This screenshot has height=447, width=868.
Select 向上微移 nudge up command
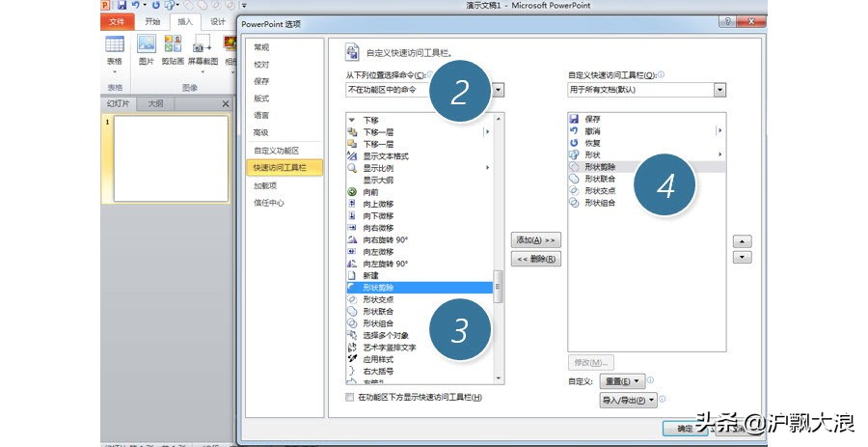click(x=420, y=204)
